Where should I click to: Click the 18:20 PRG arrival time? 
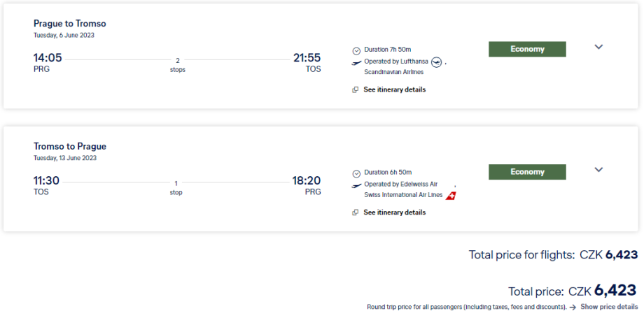(x=306, y=181)
